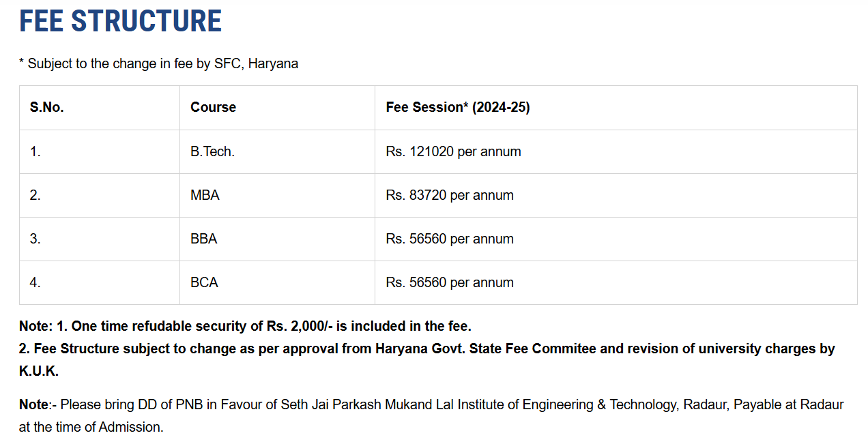Click the SFC, Haryana subject-to-change notice
Image resolution: width=868 pixels, height=444 pixels.
[x=158, y=63]
